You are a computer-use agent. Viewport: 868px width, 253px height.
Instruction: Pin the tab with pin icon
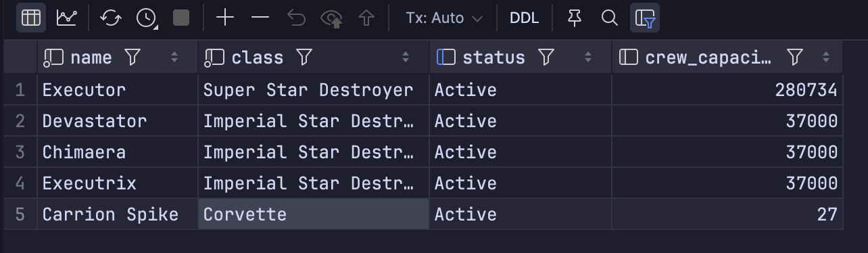(575, 18)
